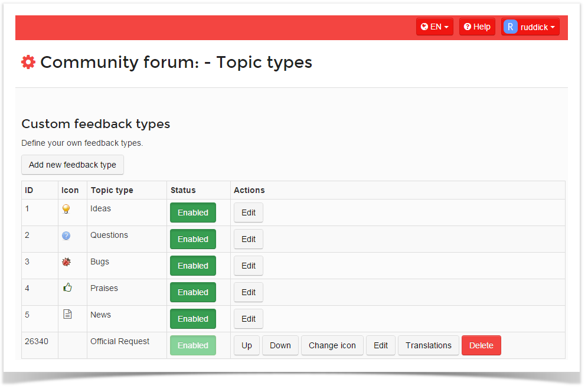Image resolution: width=588 pixels, height=389 pixels.
Task: Edit the News topic type
Action: [249, 319]
